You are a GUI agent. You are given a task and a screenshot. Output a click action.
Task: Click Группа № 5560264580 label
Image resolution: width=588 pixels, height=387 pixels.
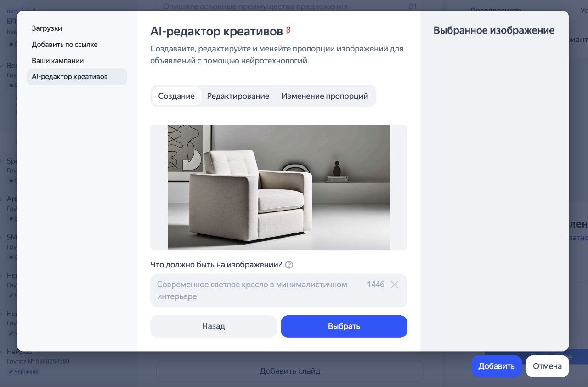pyautogui.click(x=38, y=361)
